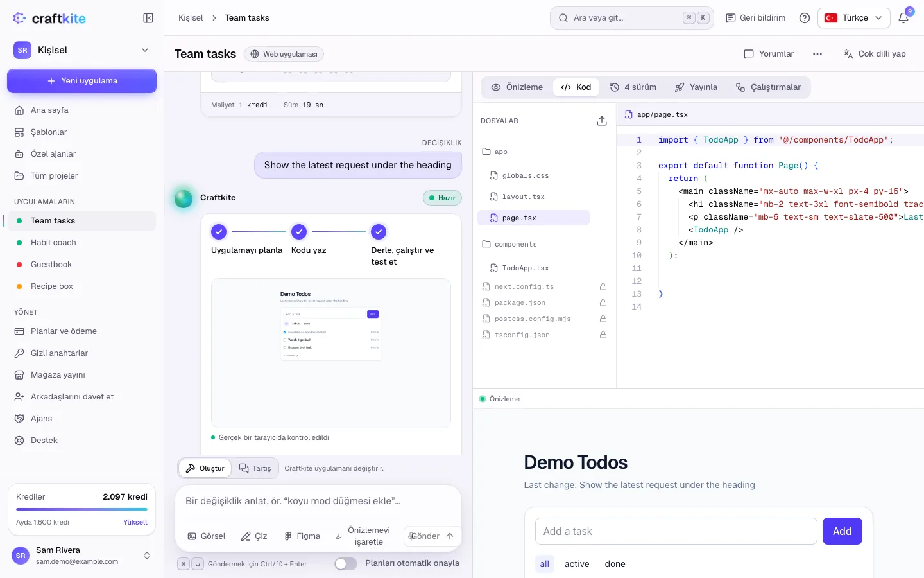Go to Ana sayfa
The width and height of the screenshot is (924, 578).
coord(81,110)
